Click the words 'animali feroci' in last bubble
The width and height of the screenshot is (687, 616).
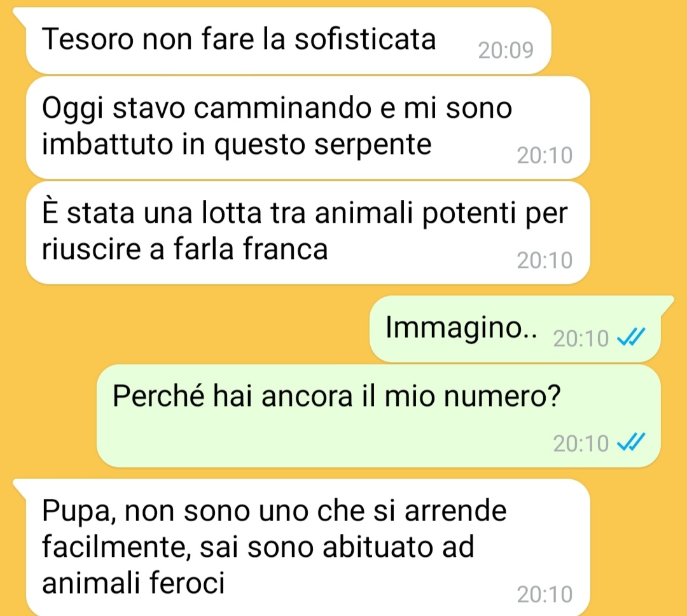133,584
